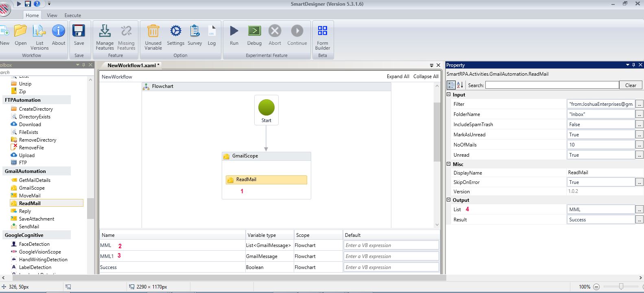Click Clear button in Property search
Viewport: 644px width, 293px height.
coord(630,85)
